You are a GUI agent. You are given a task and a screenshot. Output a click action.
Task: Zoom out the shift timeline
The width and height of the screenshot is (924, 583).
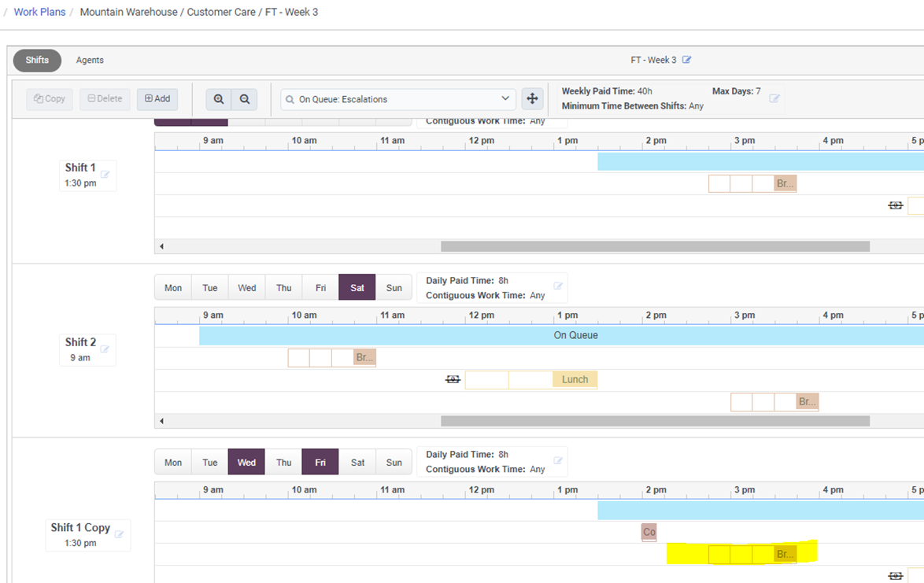(245, 99)
